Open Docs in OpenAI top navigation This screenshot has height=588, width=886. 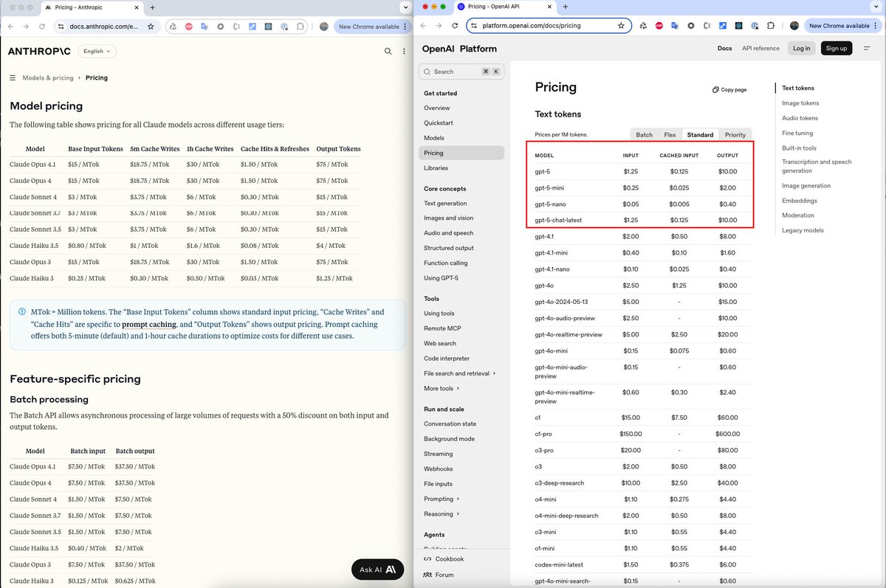coord(724,49)
